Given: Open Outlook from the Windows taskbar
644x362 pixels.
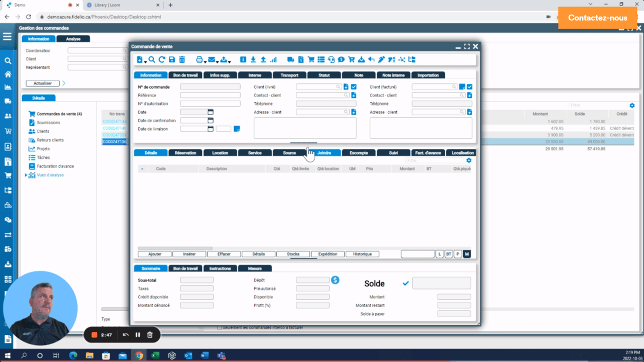Looking at the screenshot, I should [188, 355].
